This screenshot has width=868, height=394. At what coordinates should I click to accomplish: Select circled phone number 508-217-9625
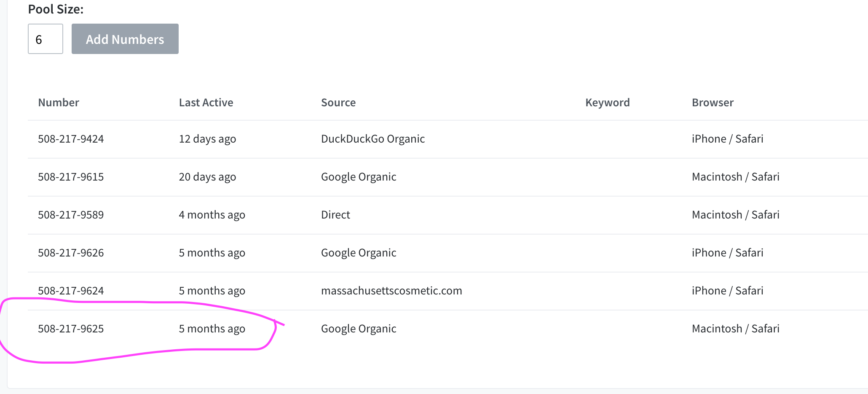(71, 329)
